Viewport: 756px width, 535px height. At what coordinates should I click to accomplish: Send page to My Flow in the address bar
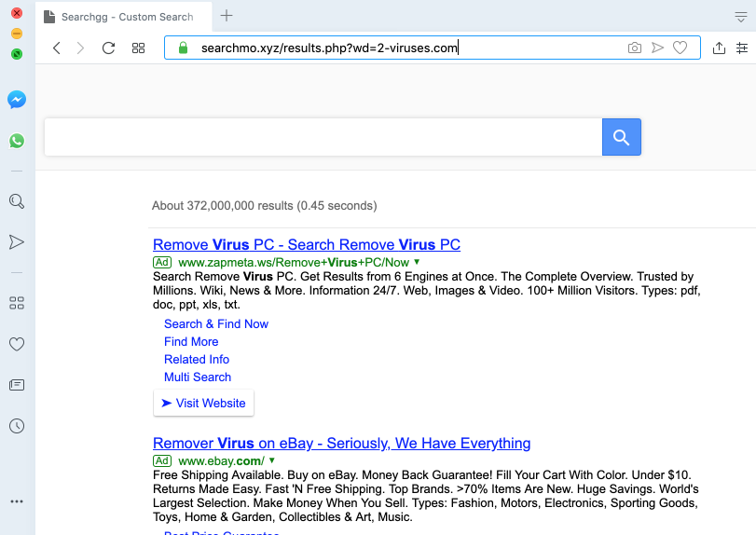click(657, 48)
